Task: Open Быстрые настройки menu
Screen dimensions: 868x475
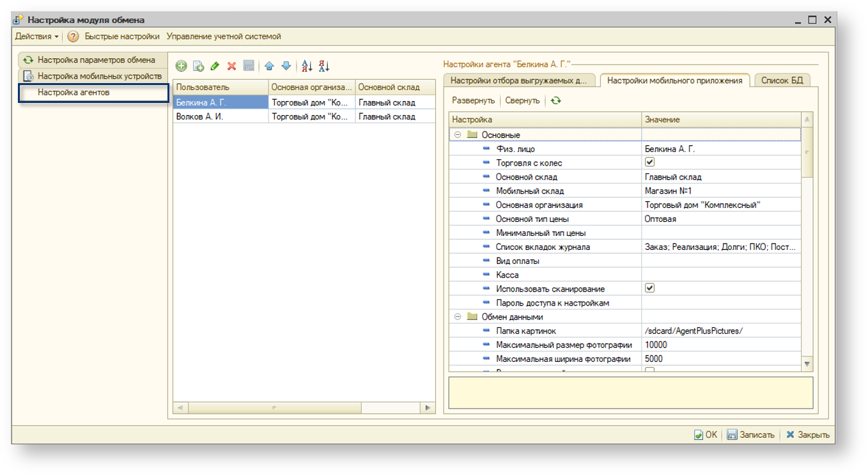Action: pos(122,36)
